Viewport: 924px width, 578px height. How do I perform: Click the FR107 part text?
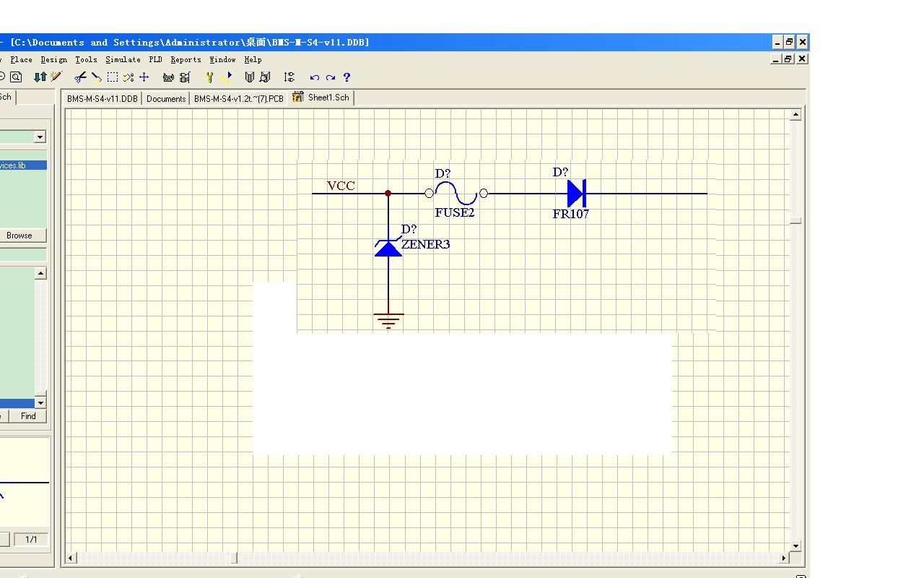coord(571,214)
